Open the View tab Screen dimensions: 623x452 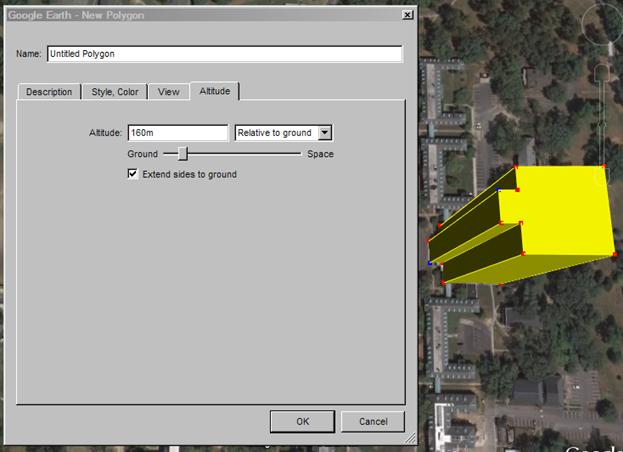[x=168, y=92]
